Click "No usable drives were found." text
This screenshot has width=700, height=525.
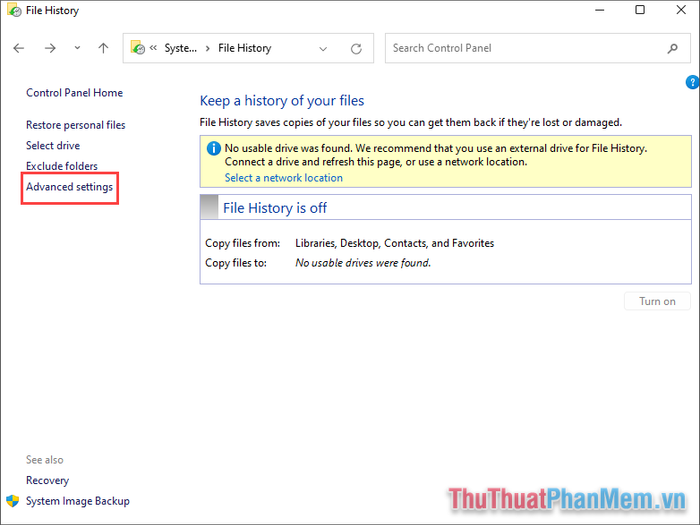pyautogui.click(x=363, y=263)
